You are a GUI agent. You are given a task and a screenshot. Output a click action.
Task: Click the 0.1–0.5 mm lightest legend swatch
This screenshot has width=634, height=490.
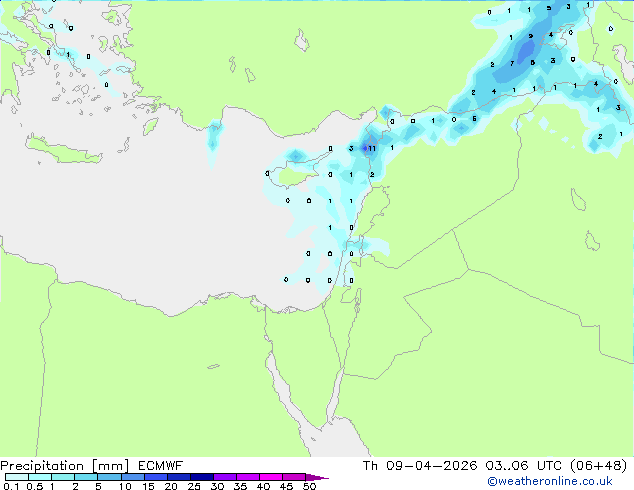17,477
